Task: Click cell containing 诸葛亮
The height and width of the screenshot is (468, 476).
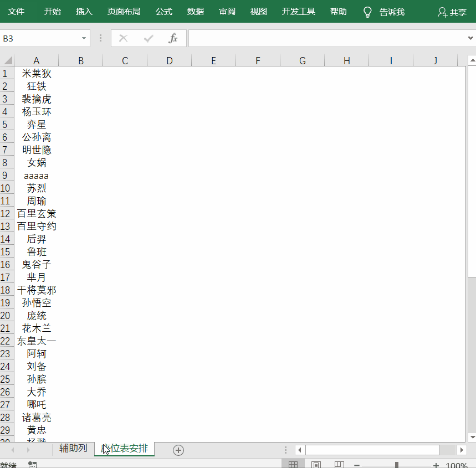Action: [37, 418]
